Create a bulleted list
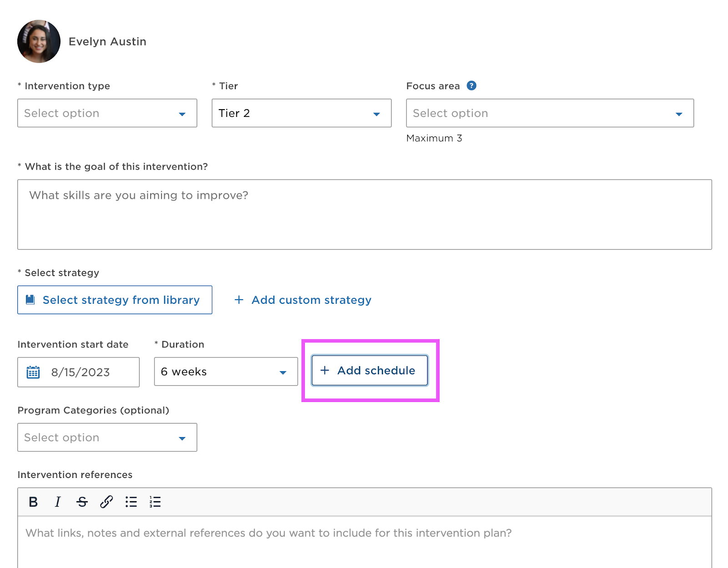Viewport: 728px width, 568px height. point(131,502)
